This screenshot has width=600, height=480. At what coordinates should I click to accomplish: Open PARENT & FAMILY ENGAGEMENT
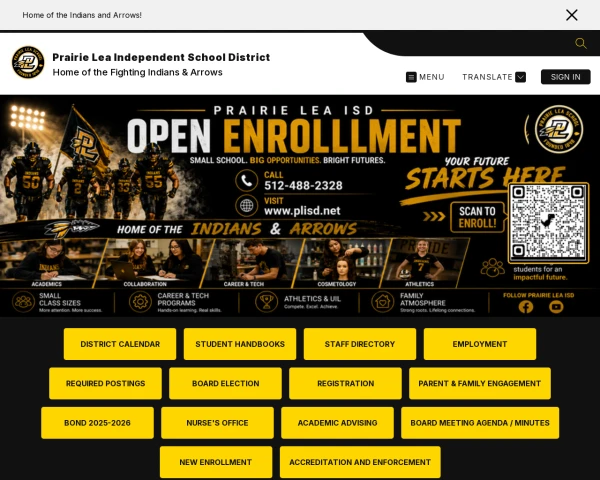pos(480,384)
